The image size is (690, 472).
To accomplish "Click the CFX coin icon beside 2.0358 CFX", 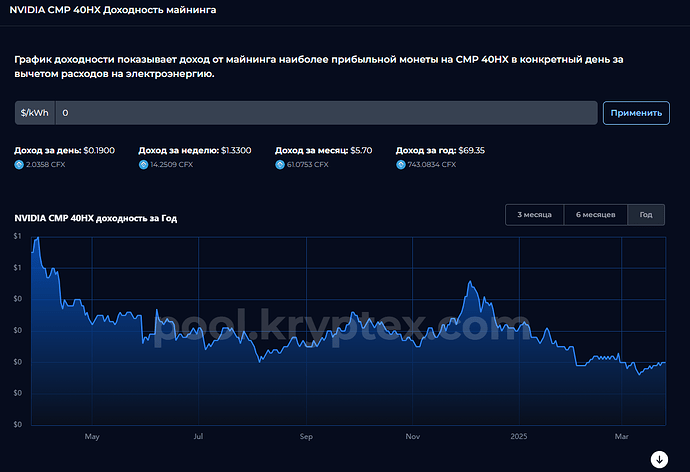I will (x=19, y=165).
